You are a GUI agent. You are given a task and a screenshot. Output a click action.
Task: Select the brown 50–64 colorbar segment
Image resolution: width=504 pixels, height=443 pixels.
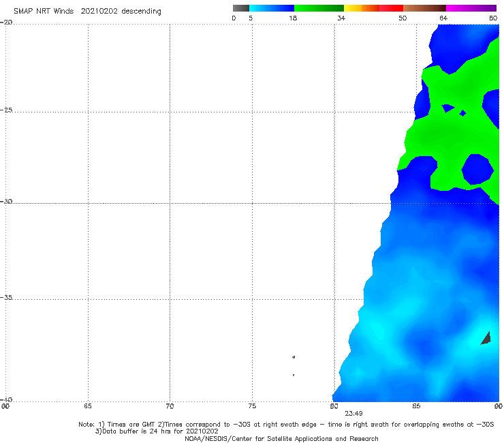click(424, 8)
